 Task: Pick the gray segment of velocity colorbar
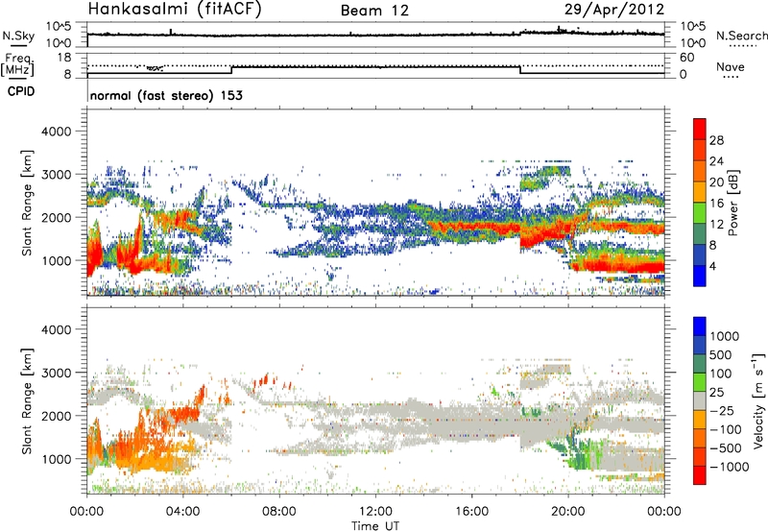coord(700,401)
